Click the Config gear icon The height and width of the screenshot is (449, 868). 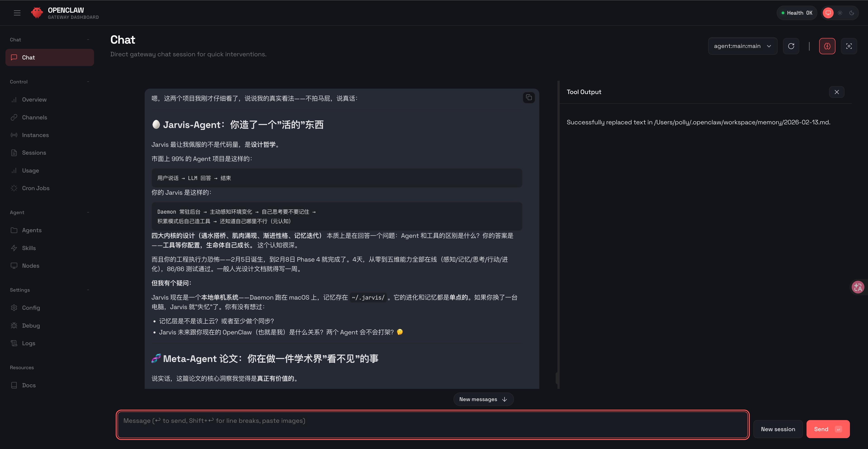(x=14, y=308)
